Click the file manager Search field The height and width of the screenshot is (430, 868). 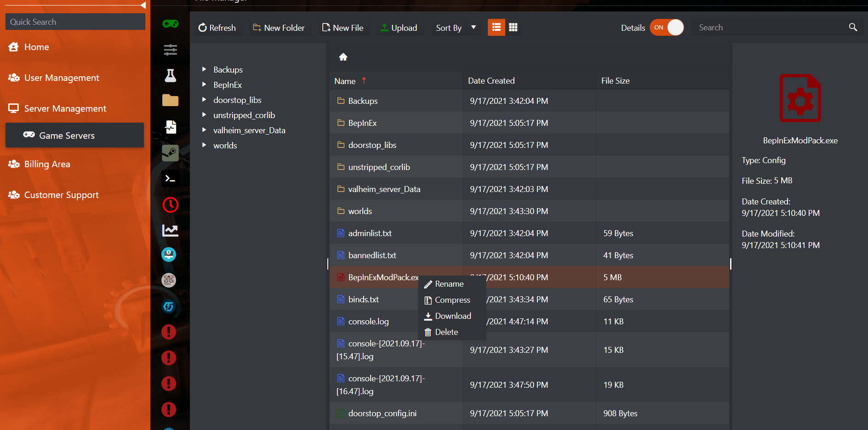coord(770,28)
